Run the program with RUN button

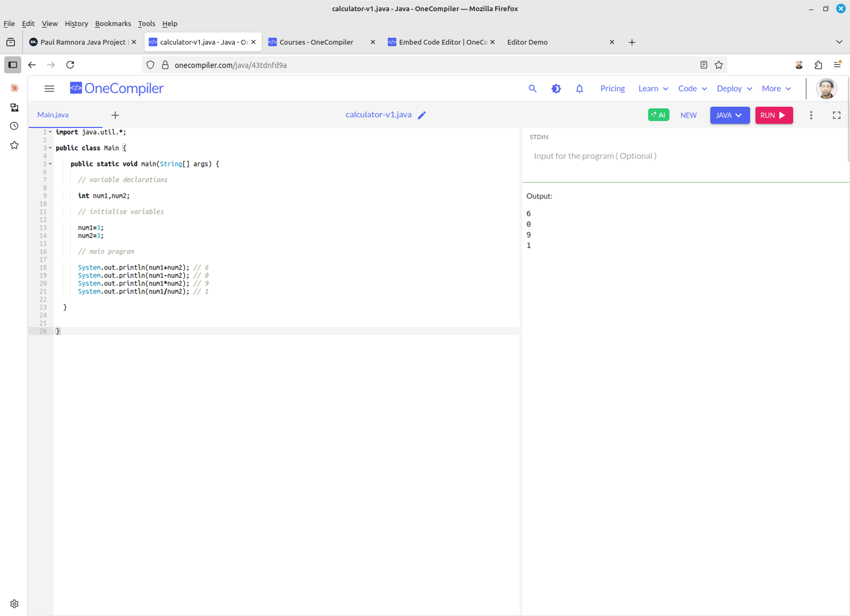pyautogui.click(x=774, y=115)
